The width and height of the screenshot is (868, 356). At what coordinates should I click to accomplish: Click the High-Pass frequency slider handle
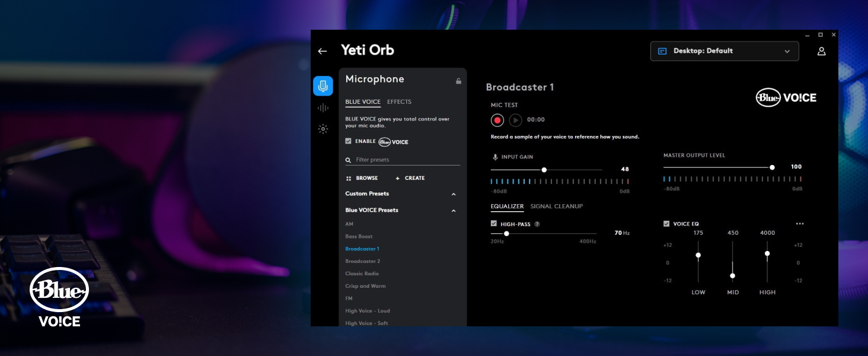pos(506,234)
